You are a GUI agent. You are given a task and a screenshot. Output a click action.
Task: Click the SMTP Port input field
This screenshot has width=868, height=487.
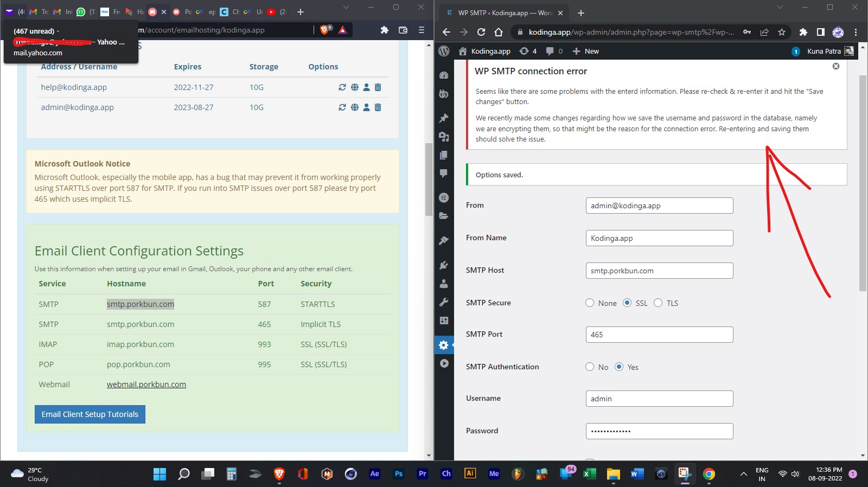[x=659, y=335]
